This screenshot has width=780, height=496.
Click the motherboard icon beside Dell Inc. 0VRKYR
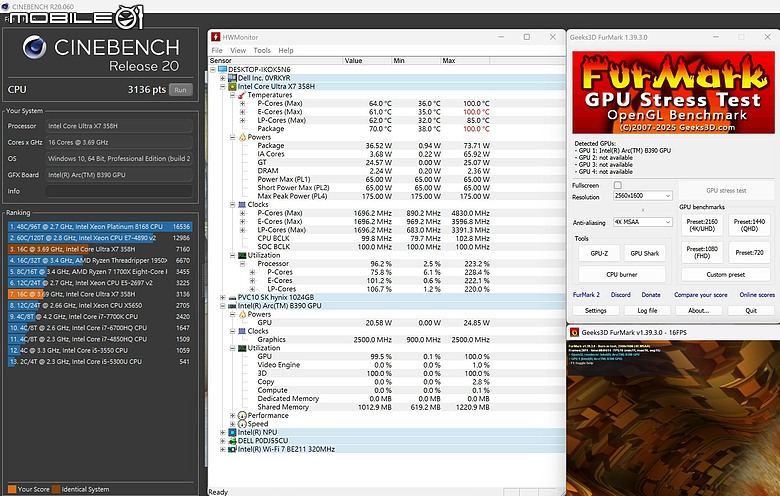232,78
